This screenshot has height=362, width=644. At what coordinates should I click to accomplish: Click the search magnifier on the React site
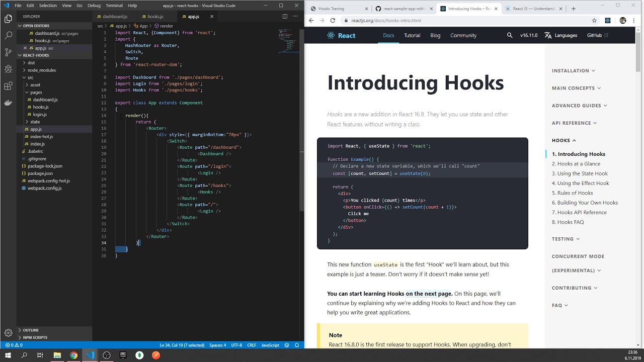click(x=510, y=35)
